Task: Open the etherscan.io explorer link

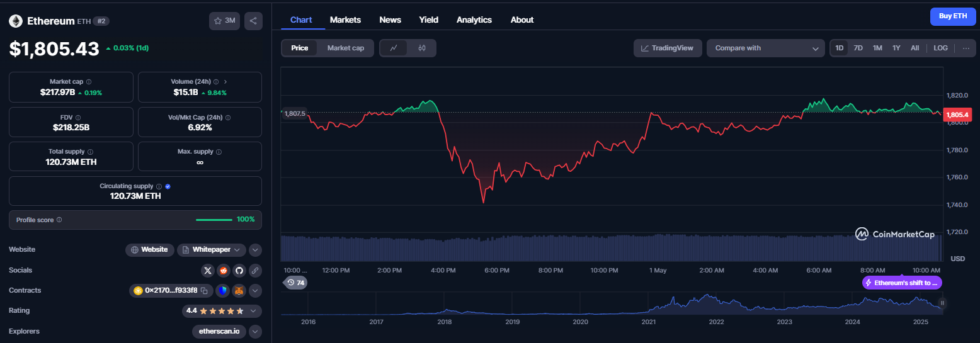Action: [219, 331]
